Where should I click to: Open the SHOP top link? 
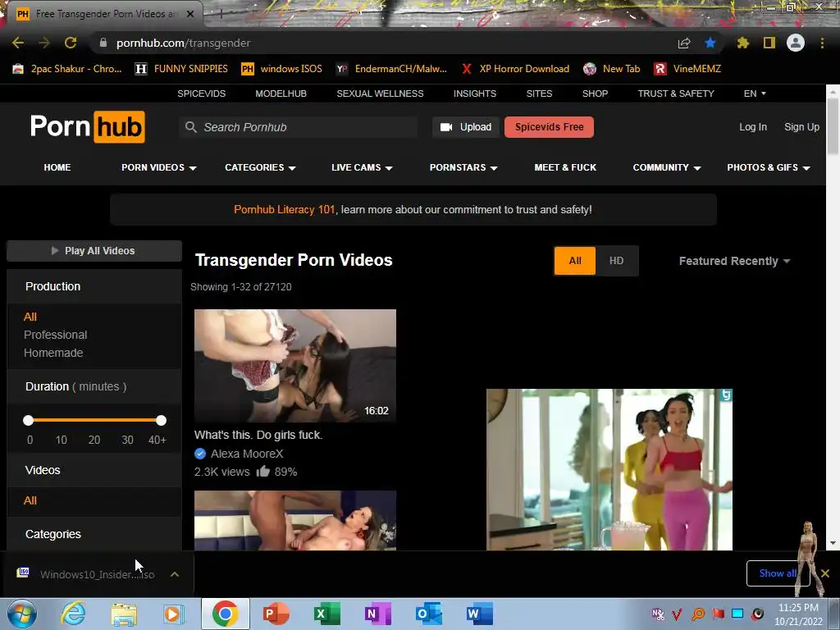(x=595, y=94)
